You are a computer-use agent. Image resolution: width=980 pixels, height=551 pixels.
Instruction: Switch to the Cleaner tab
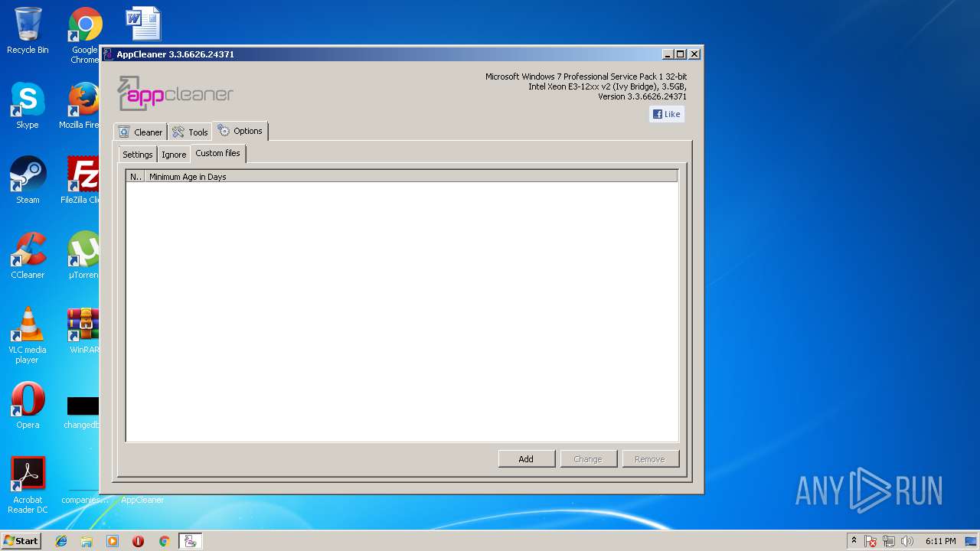[140, 132]
